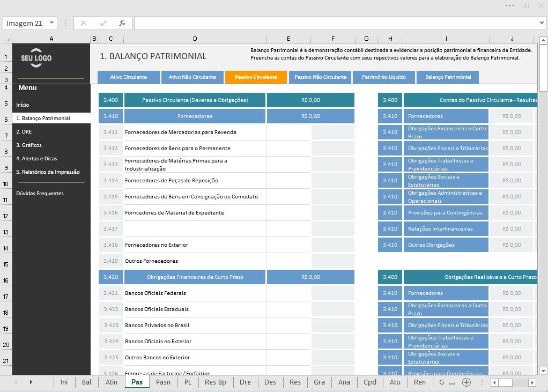
Task: Select column D header
Action: point(195,39)
